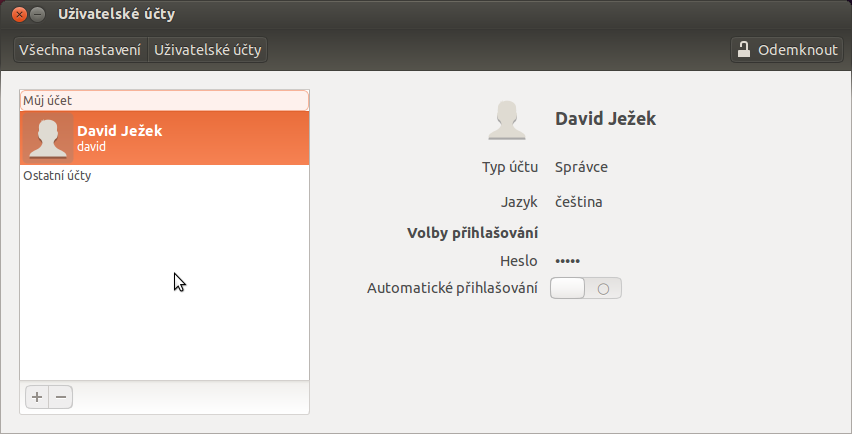Click the Ostatní účty section label

click(57, 176)
